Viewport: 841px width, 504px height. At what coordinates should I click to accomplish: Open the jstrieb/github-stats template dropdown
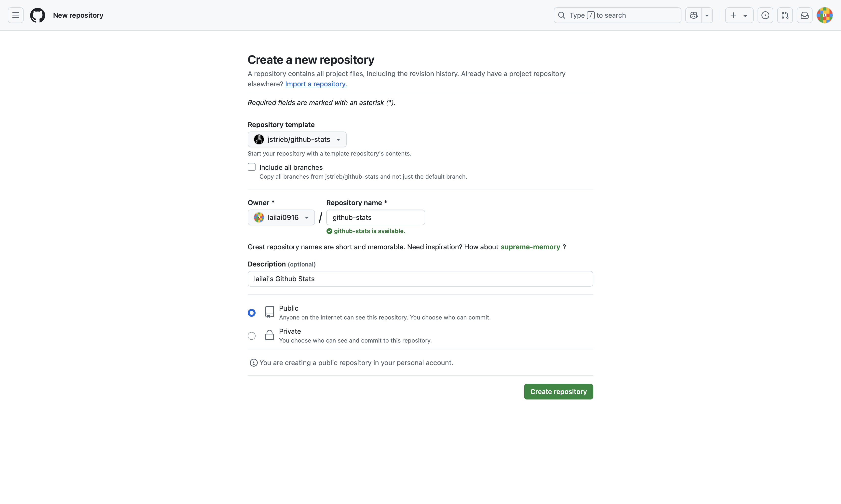coord(297,139)
